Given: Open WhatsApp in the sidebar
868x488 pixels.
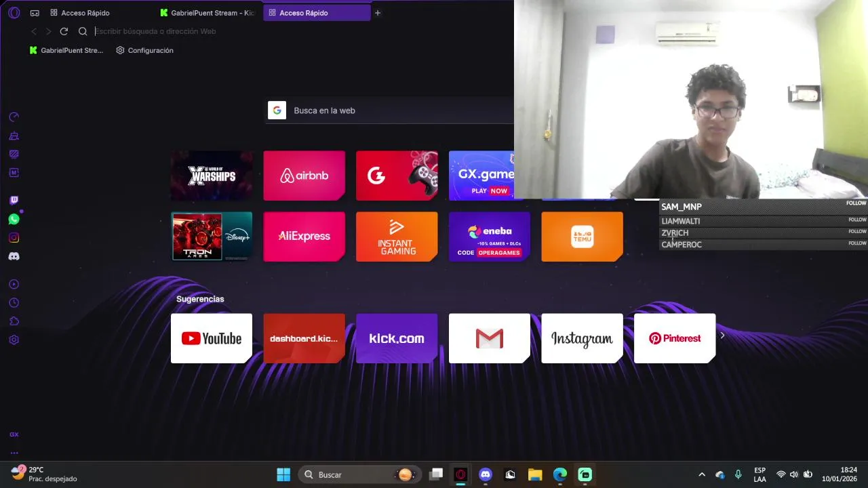Looking at the screenshot, I should pyautogui.click(x=14, y=219).
